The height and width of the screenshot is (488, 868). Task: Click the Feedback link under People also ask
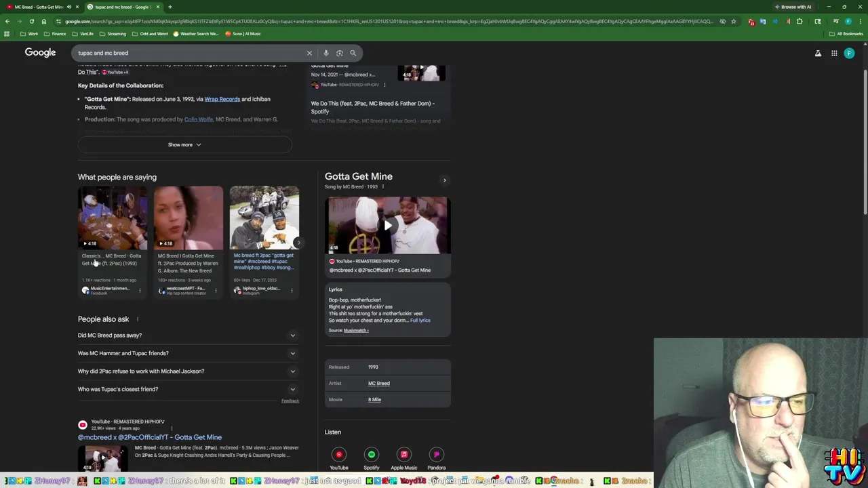pos(290,401)
